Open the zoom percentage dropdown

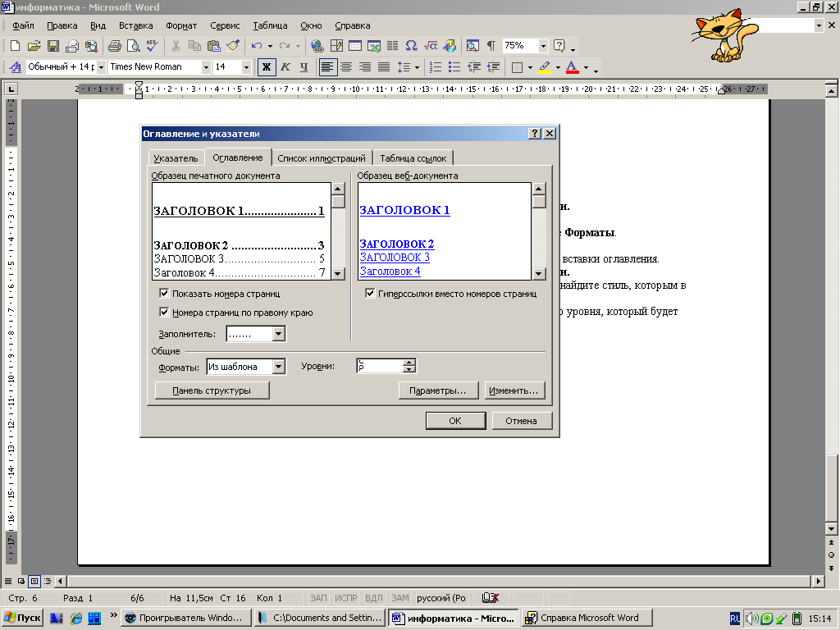(543, 46)
